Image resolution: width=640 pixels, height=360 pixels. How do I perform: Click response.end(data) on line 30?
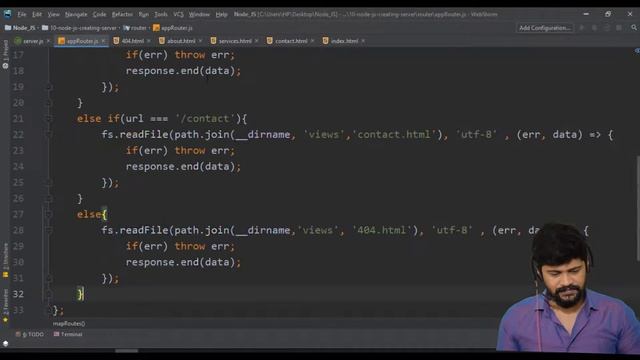[x=180, y=262]
